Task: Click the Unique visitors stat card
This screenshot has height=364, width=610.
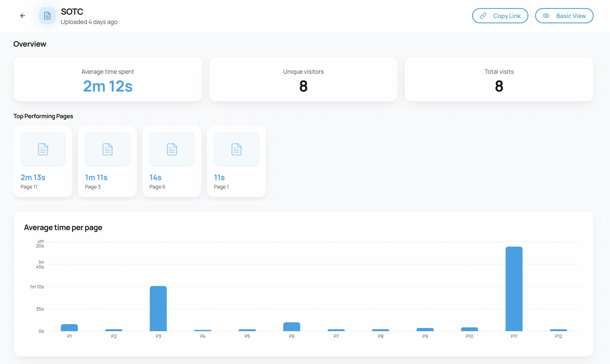Action: click(303, 79)
